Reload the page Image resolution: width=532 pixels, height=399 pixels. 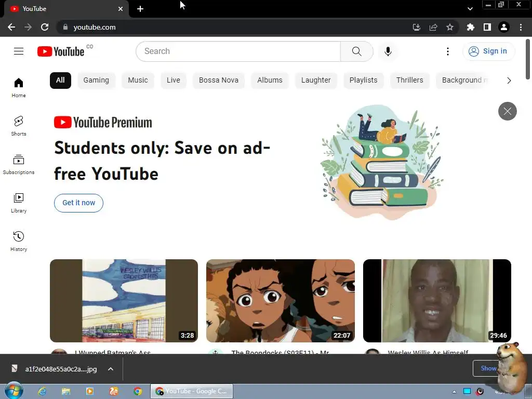[45, 27]
